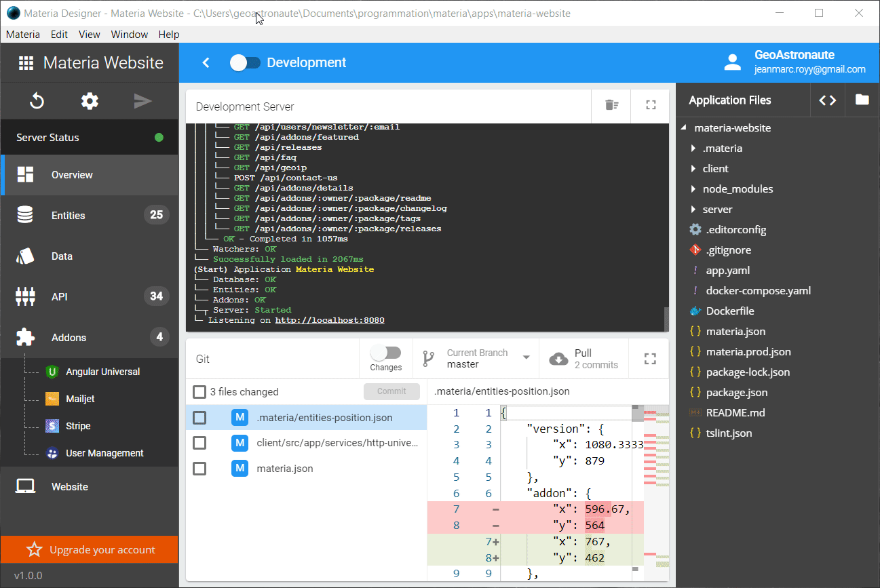Toggle the Development mode switch
This screenshot has height=588, width=880.
tap(245, 63)
